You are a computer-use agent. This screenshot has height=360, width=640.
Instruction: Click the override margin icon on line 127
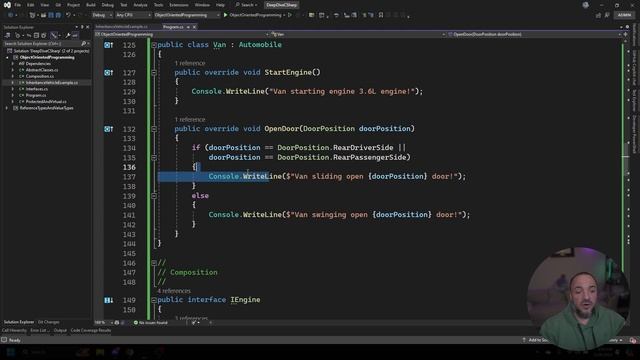[109, 73]
